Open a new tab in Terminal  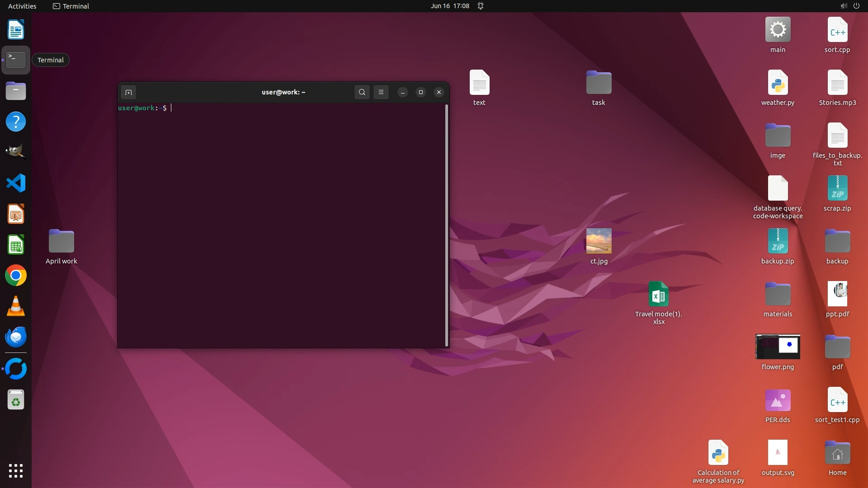[x=128, y=92]
